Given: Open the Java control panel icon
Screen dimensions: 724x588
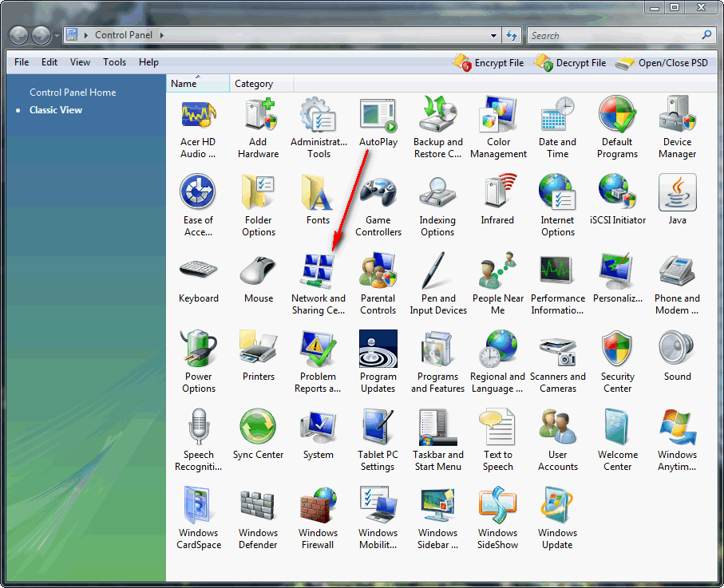Looking at the screenshot, I should click(x=678, y=192).
